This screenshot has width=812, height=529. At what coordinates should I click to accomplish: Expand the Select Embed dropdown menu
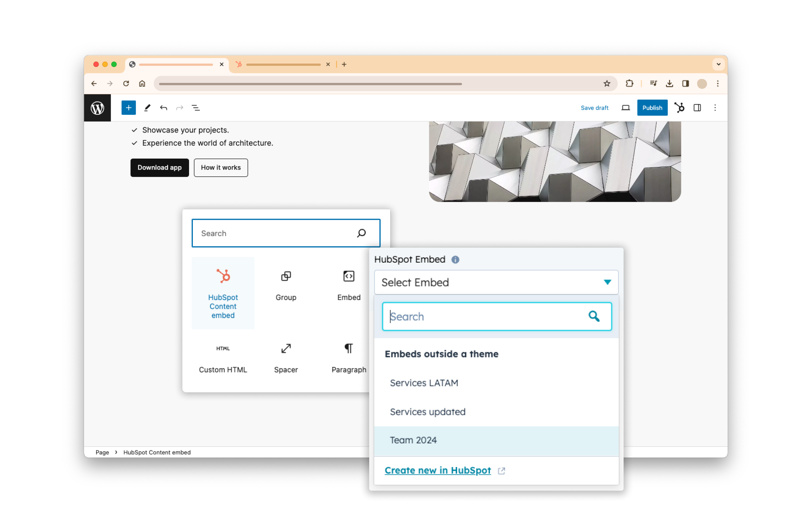[x=495, y=282]
